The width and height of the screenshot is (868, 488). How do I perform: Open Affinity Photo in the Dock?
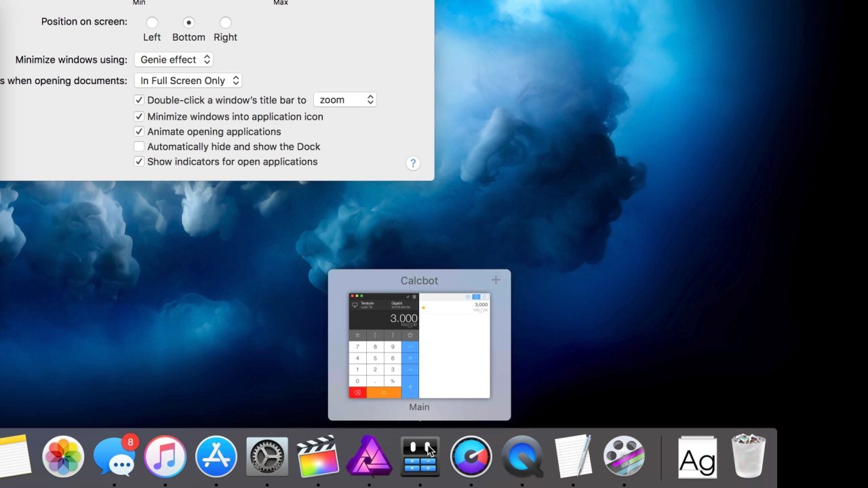pos(369,456)
